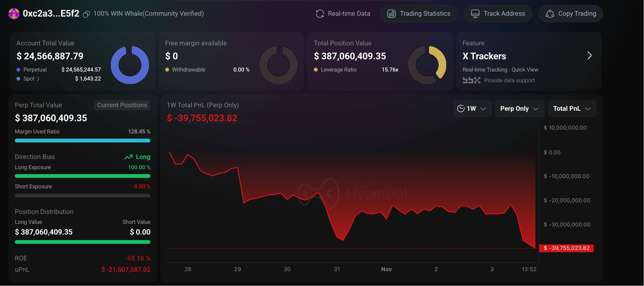Click the Copy Trading people icon
This screenshot has height=286, width=644.
point(550,13)
